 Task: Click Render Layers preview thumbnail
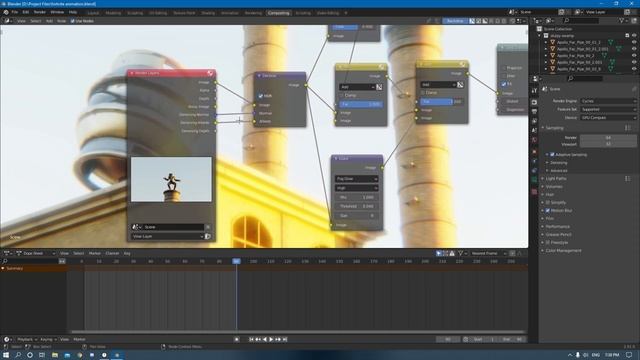171,180
